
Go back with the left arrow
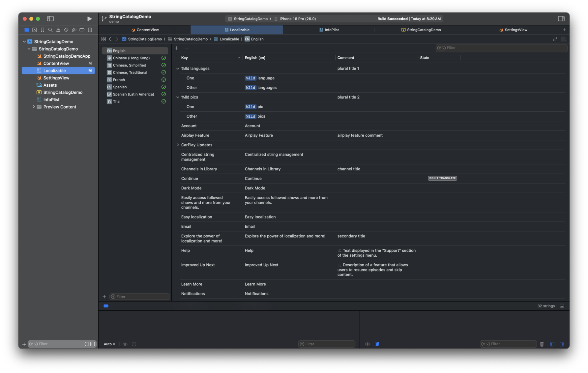point(110,39)
